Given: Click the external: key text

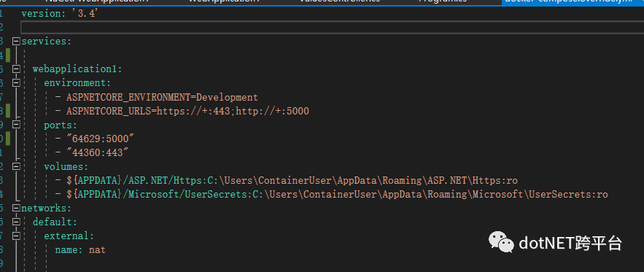Looking at the screenshot, I should 69,236.
